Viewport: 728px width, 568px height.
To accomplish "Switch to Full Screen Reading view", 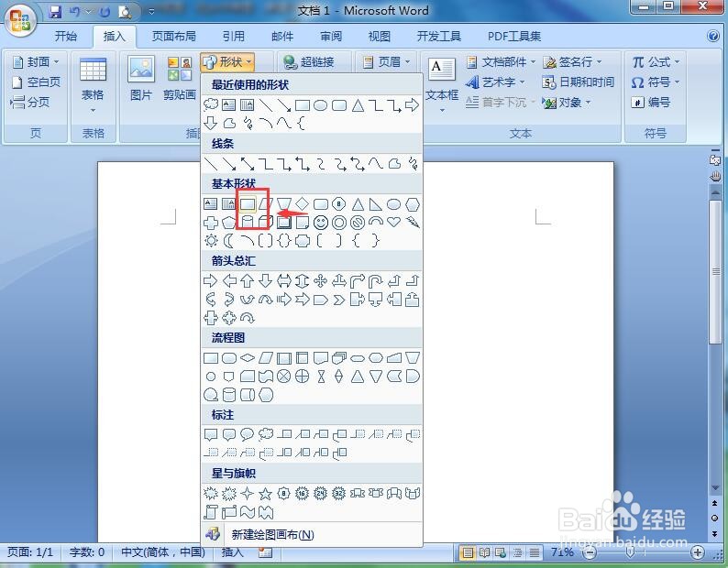I will (x=484, y=552).
